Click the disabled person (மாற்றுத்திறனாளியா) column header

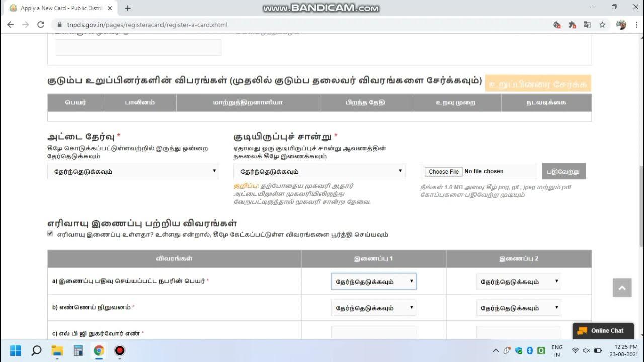pyautogui.click(x=248, y=102)
